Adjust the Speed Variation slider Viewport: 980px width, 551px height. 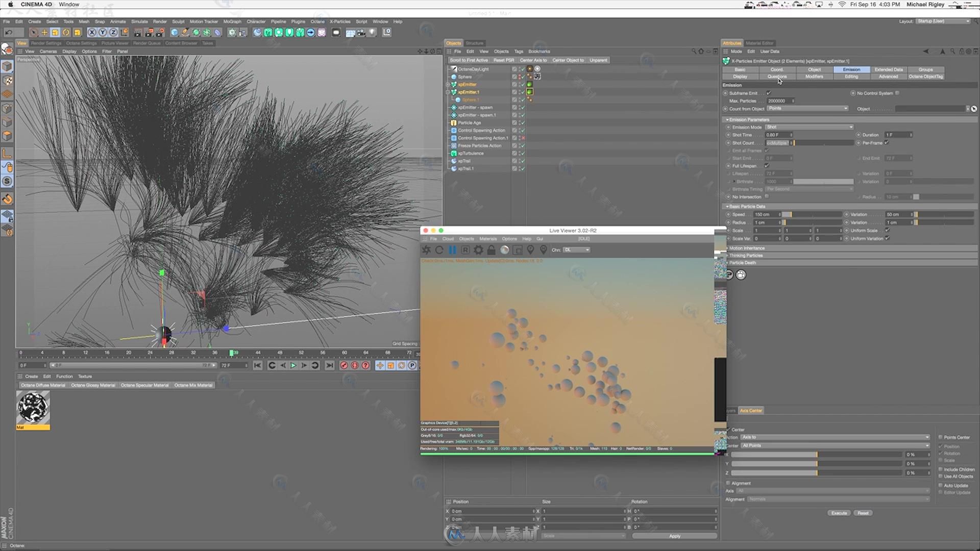point(944,215)
